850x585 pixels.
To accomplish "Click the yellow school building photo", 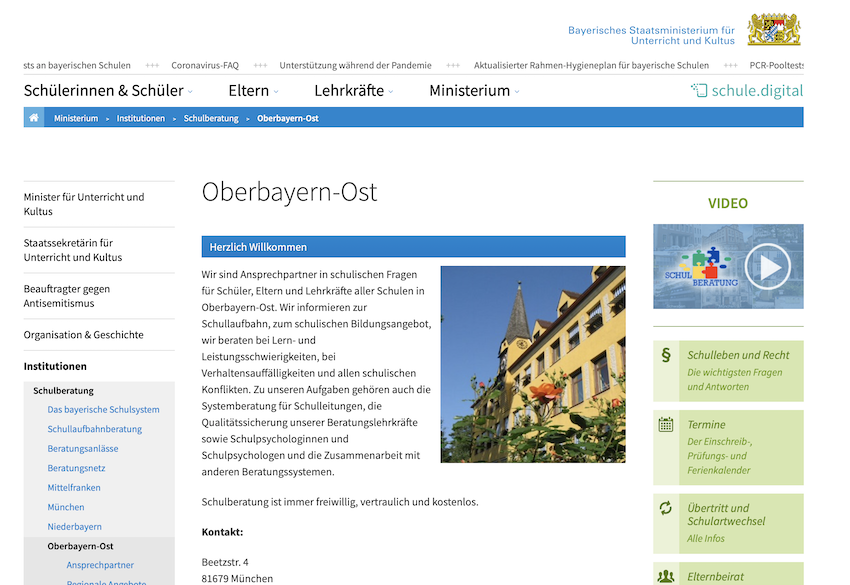I will [533, 364].
